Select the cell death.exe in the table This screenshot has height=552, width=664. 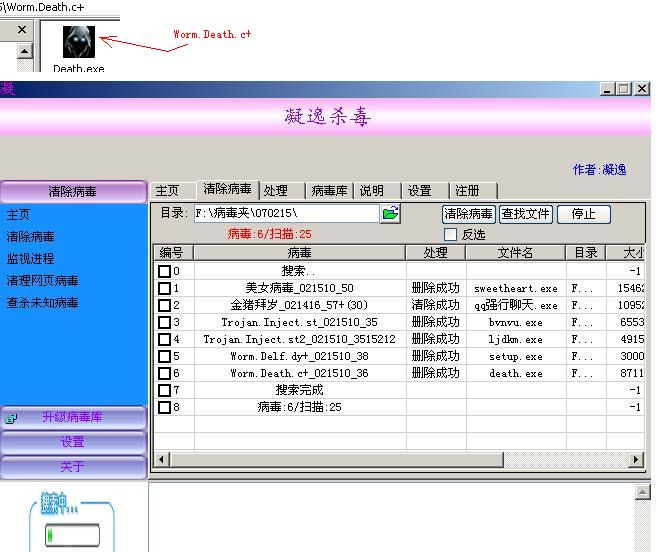tap(516, 373)
